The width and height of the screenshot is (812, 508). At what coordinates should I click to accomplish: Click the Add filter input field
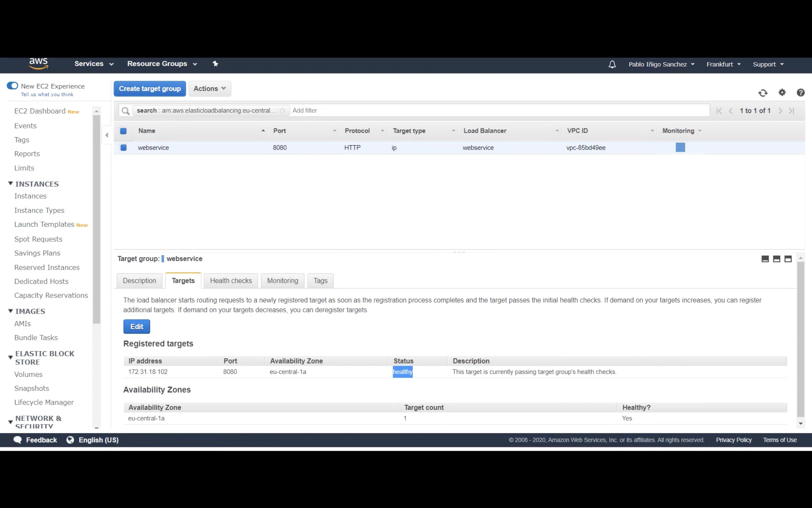coord(499,110)
